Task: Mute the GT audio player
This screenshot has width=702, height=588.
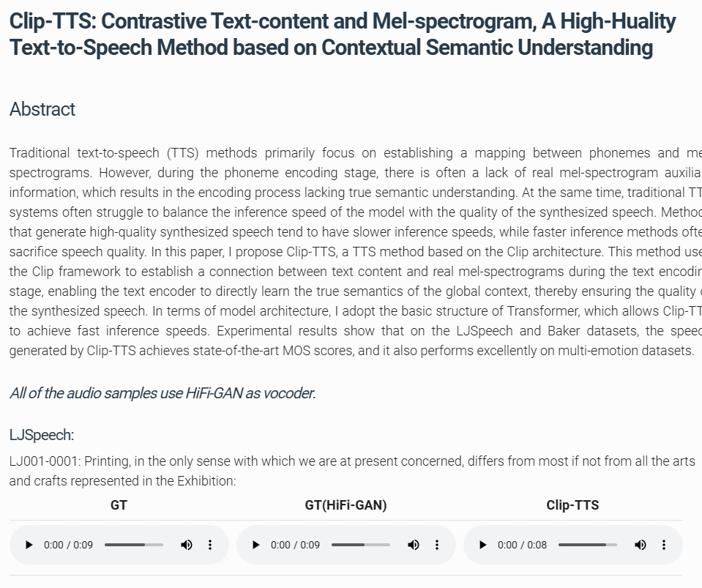Action: 187,545
